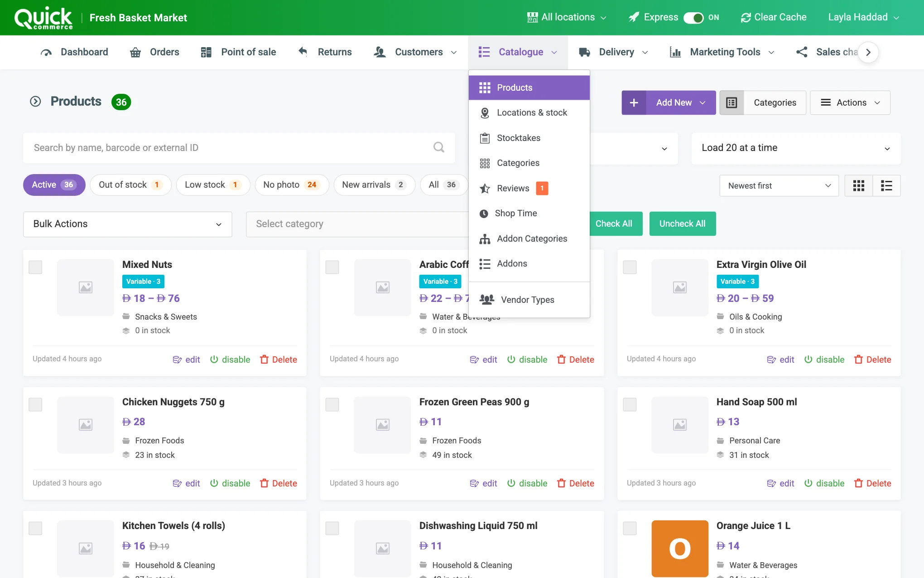Image resolution: width=924 pixels, height=578 pixels.
Task: Delete the Mixed Nuts product
Action: point(279,359)
